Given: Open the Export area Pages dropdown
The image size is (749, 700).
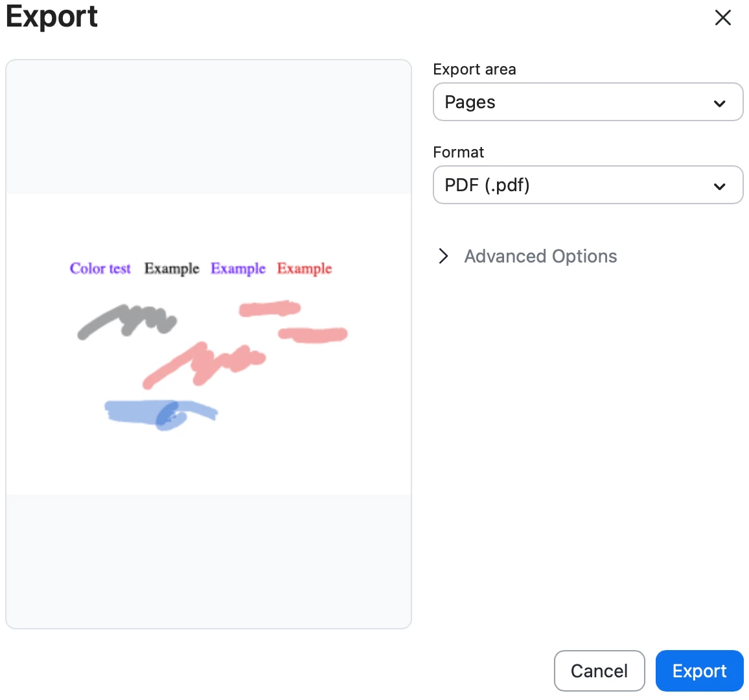Looking at the screenshot, I should [588, 102].
